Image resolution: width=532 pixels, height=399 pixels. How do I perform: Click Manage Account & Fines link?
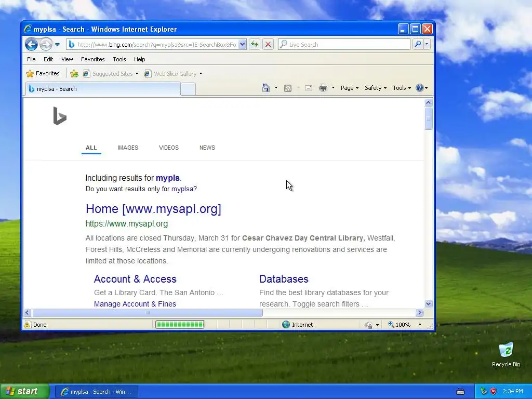[135, 304]
